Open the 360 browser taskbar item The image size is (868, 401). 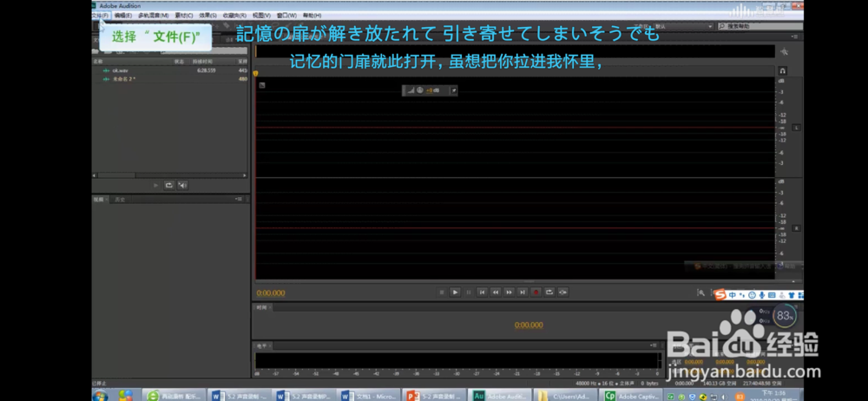click(174, 396)
